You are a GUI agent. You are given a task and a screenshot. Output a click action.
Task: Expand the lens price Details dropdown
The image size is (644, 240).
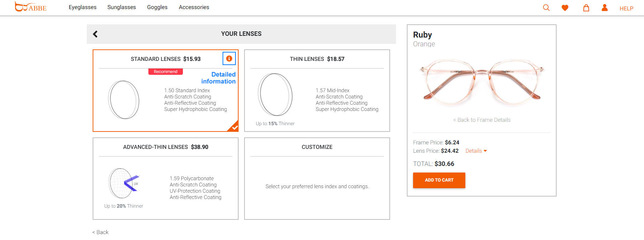[476, 151]
